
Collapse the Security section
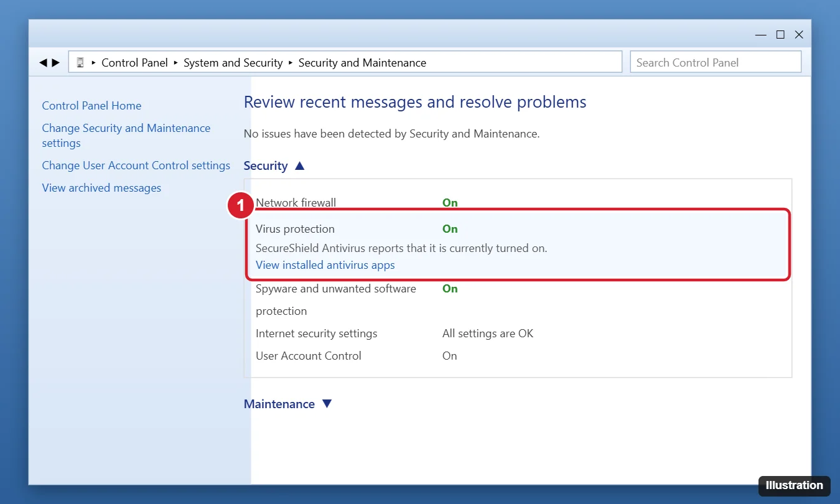[x=299, y=166]
